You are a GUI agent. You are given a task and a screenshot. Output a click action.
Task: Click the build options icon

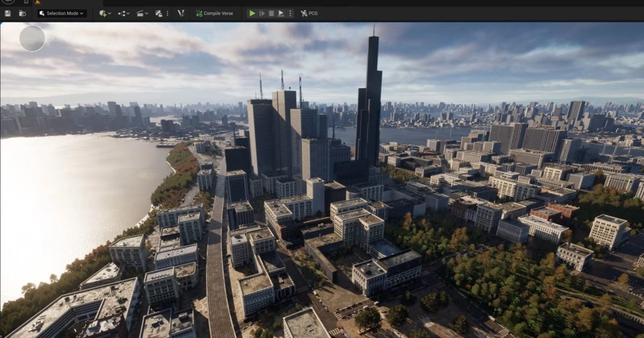pyautogui.click(x=159, y=13)
